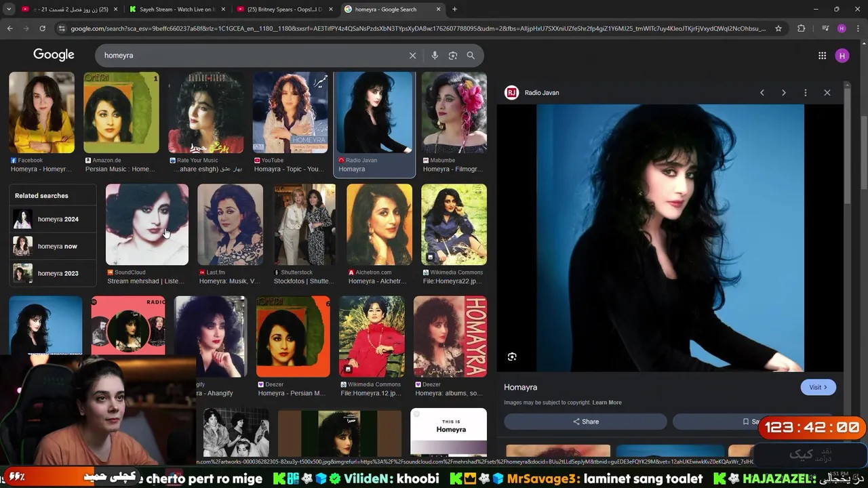Go back in browser
The height and width of the screenshot is (488, 868).
coord(9,28)
